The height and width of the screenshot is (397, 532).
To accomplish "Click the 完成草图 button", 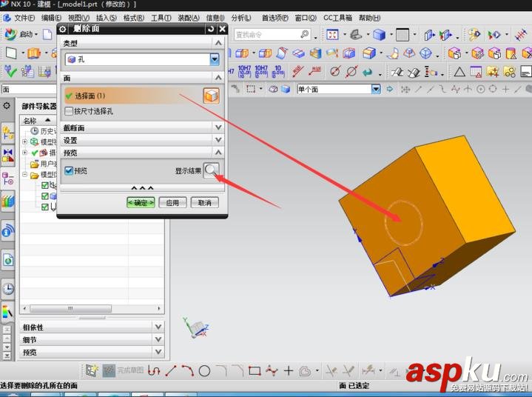I will point(124,370).
